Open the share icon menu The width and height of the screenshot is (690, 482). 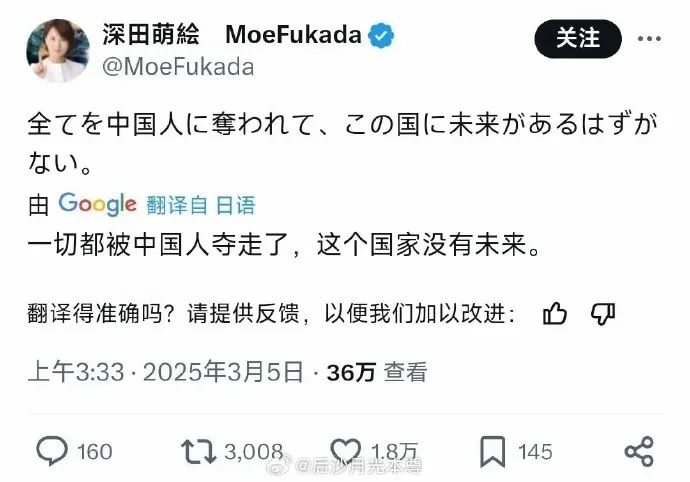click(x=638, y=451)
